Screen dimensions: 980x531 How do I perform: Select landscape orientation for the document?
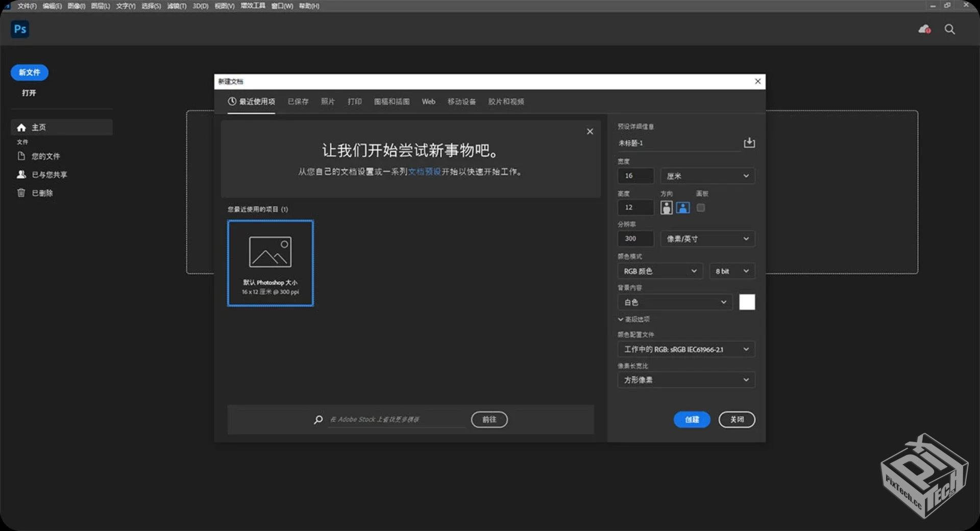pyautogui.click(x=682, y=207)
